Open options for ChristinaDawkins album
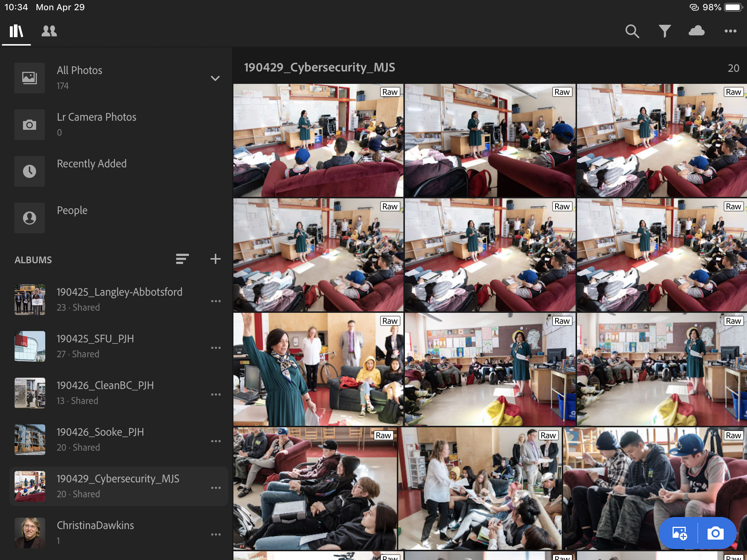Viewport: 747px width, 560px height. [x=216, y=534]
